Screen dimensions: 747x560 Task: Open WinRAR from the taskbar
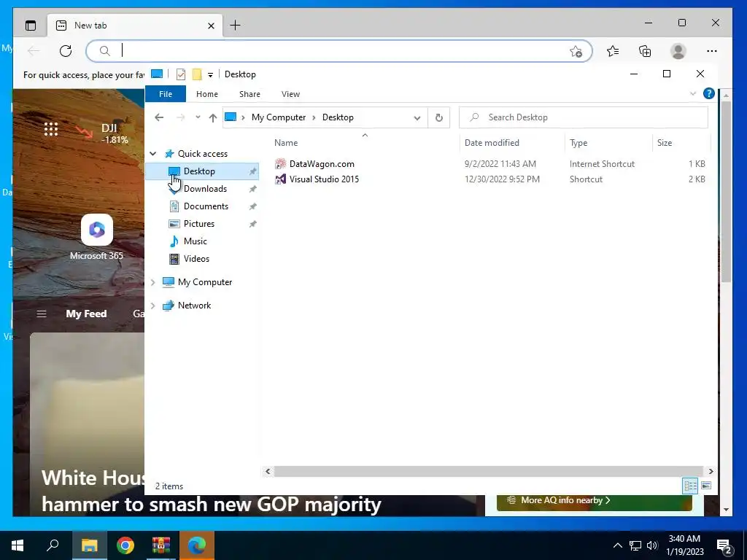point(161,545)
